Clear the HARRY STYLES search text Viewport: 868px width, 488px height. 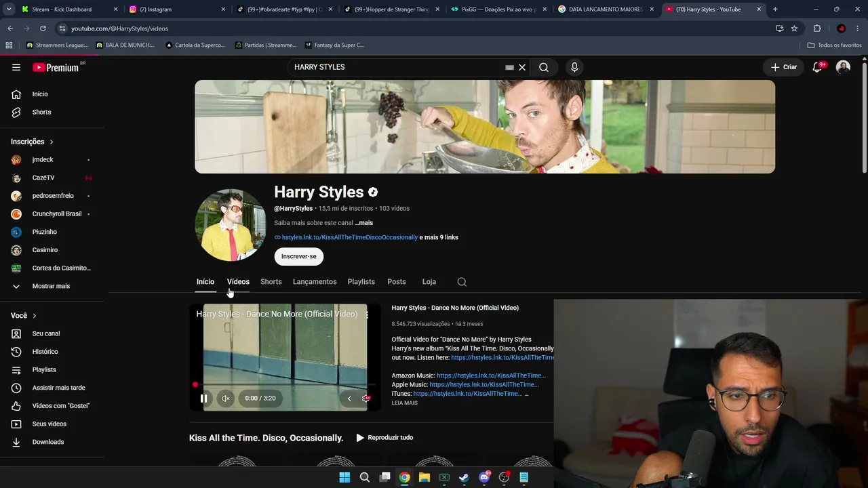[x=522, y=67]
